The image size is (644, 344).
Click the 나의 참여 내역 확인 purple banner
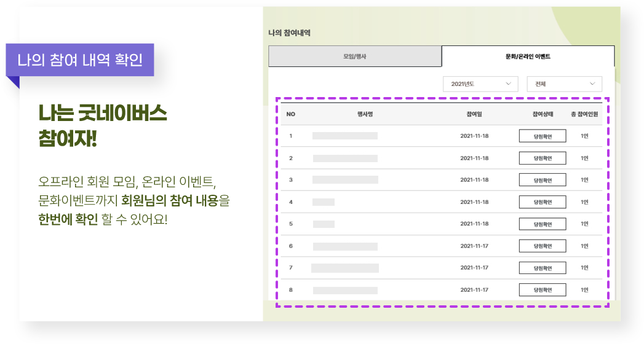coord(80,60)
